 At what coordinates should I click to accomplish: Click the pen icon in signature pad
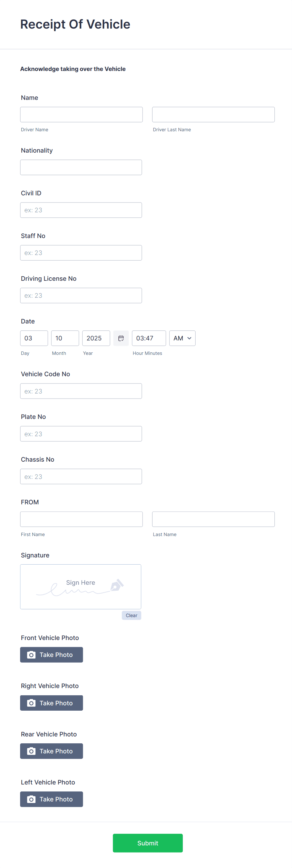(x=116, y=585)
